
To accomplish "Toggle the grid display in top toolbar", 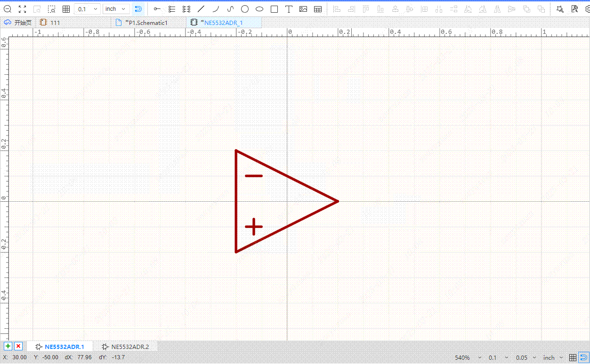I will 66,9.
